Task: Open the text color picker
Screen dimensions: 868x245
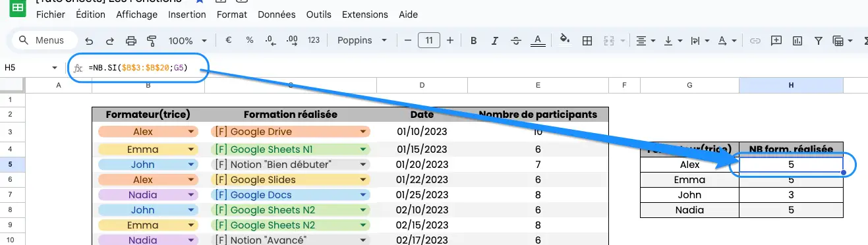Action: pos(538,41)
